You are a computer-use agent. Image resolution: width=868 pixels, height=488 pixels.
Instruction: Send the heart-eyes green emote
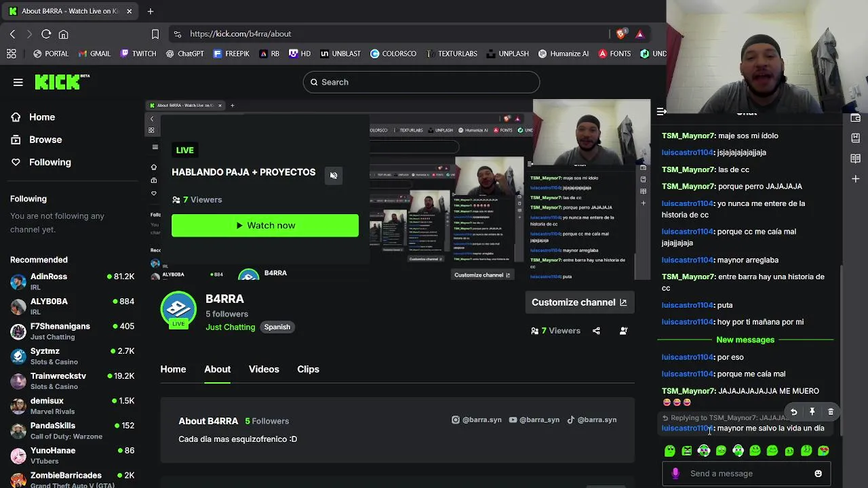pos(823,451)
